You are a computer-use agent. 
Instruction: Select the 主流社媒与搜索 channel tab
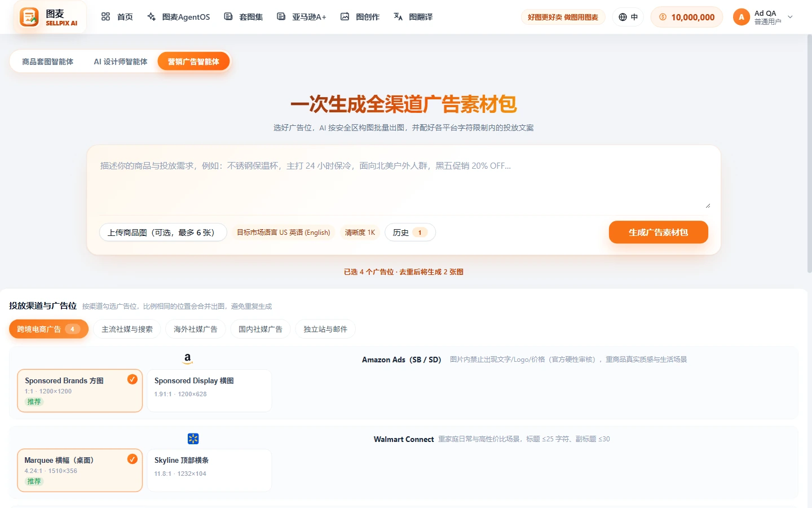click(127, 329)
